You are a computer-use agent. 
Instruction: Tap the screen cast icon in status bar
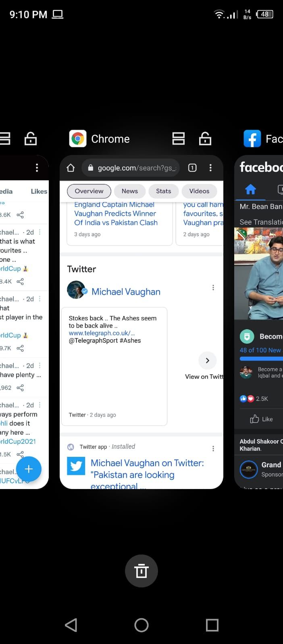point(58,14)
